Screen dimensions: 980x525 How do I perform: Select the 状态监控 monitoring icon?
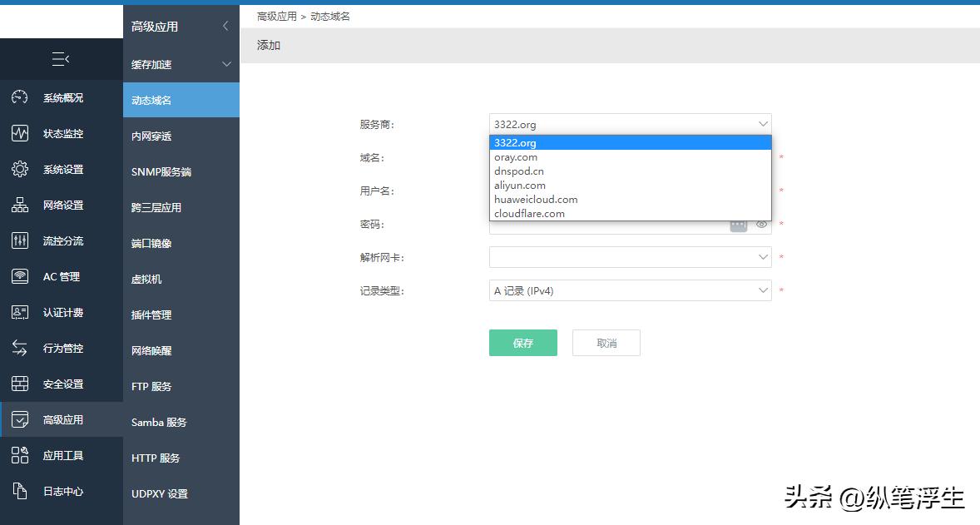pyautogui.click(x=19, y=133)
